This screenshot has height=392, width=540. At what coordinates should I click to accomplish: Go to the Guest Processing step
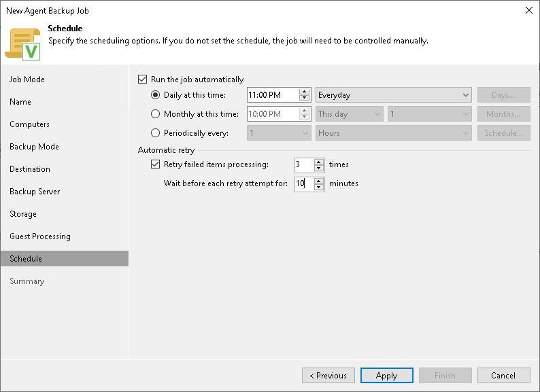40,236
